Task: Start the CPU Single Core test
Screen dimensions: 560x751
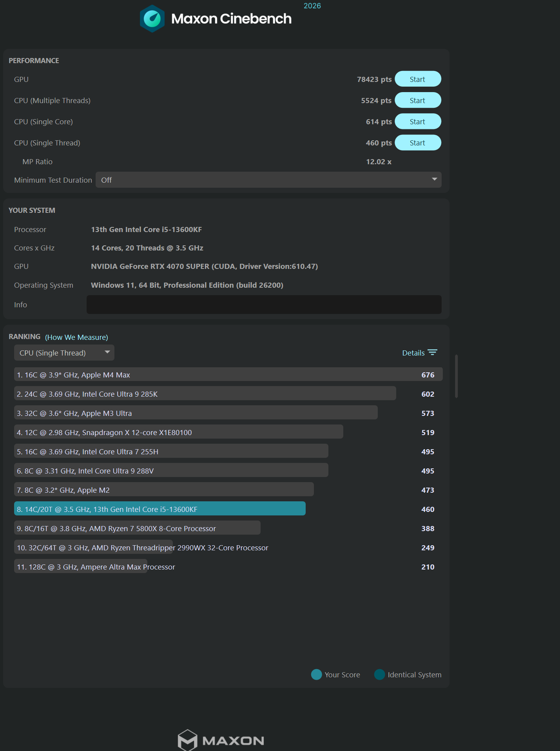Action: pyautogui.click(x=418, y=122)
